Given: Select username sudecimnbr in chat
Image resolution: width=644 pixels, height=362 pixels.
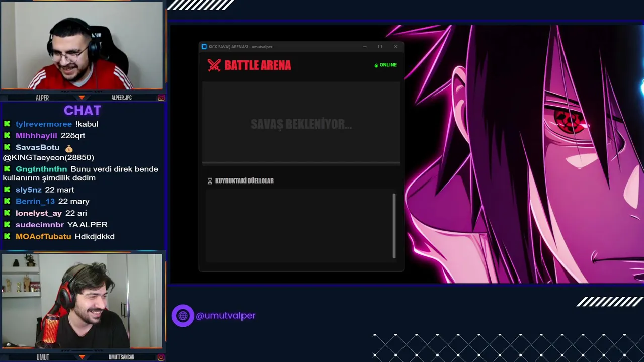Looking at the screenshot, I should (x=40, y=225).
